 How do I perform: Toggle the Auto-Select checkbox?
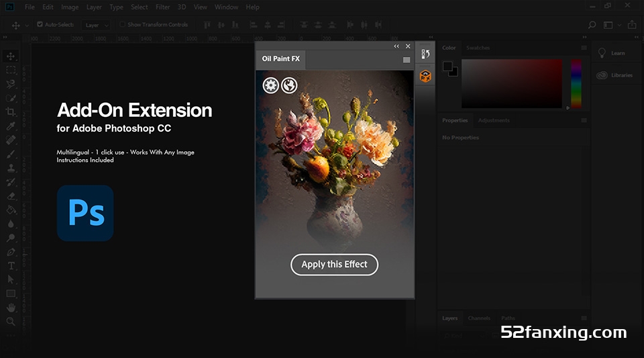click(40, 24)
